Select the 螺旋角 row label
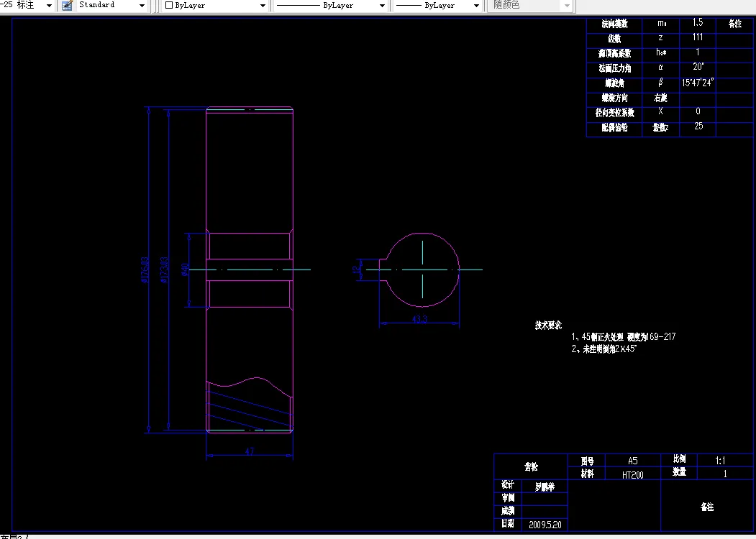756x539 pixels. (x=614, y=83)
